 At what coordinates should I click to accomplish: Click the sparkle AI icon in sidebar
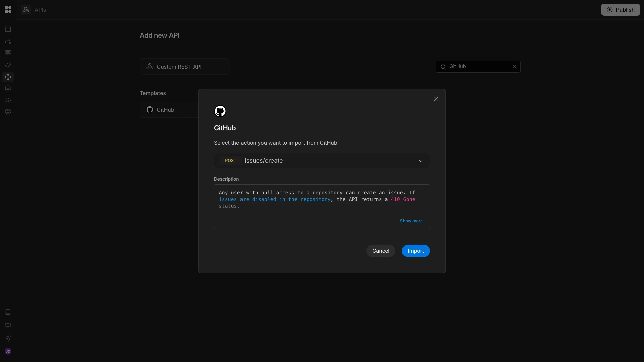point(8,65)
